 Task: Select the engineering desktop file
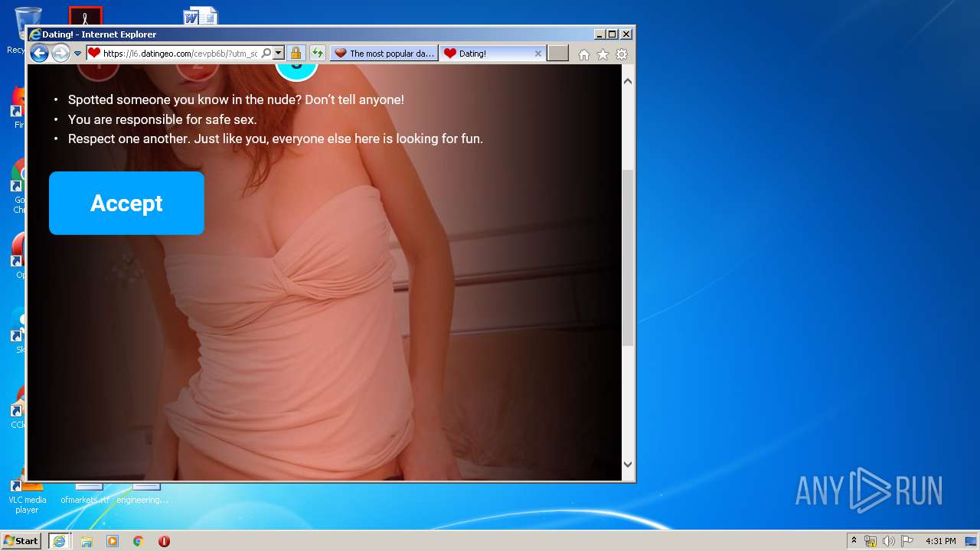pos(142,494)
